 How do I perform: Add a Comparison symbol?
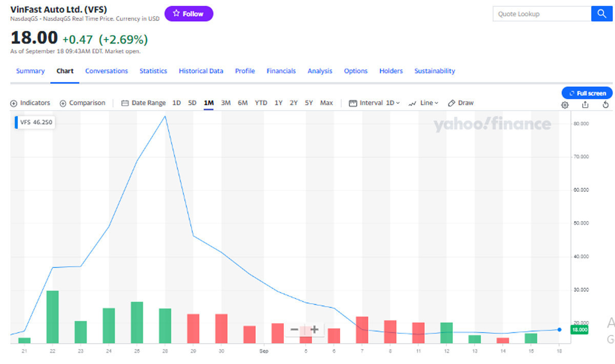(x=82, y=103)
